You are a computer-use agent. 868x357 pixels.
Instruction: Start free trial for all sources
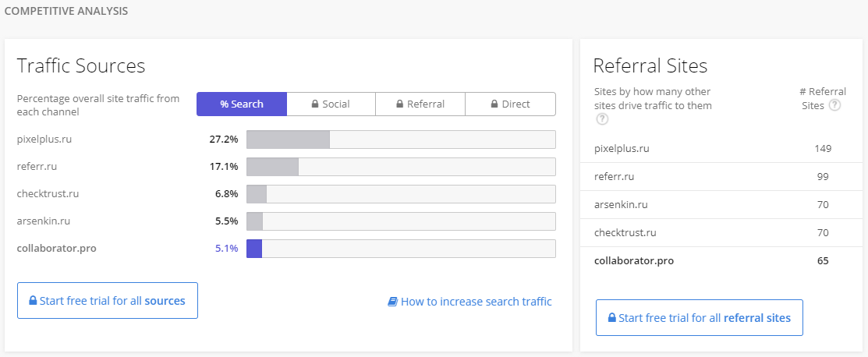click(108, 301)
